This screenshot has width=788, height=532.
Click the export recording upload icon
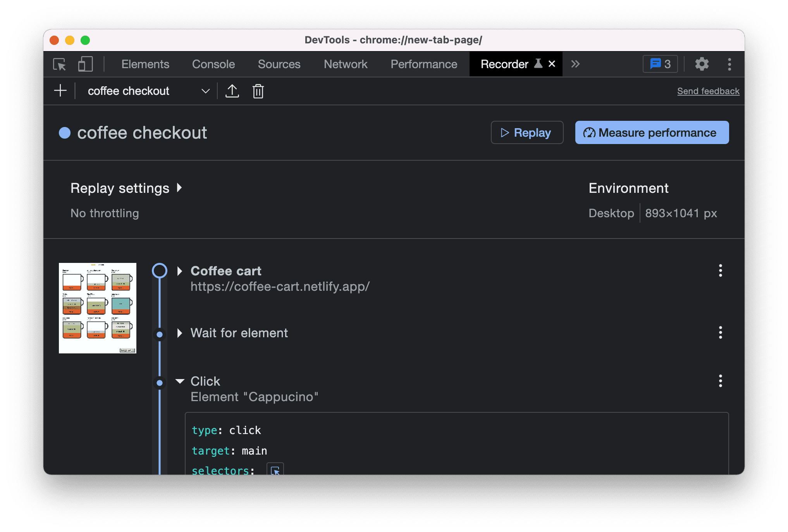[x=232, y=91]
